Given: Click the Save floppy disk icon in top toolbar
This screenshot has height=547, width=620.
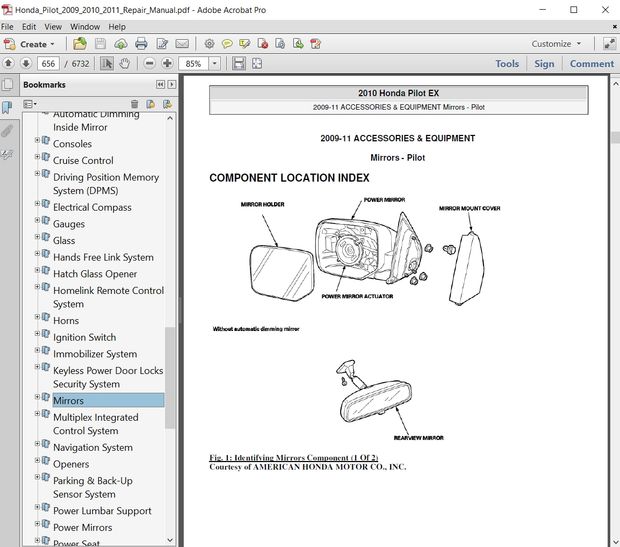Looking at the screenshot, I should (x=100, y=44).
